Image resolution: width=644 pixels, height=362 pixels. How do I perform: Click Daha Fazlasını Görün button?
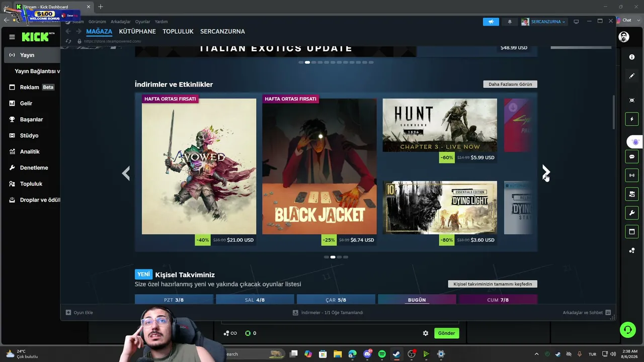pos(510,84)
